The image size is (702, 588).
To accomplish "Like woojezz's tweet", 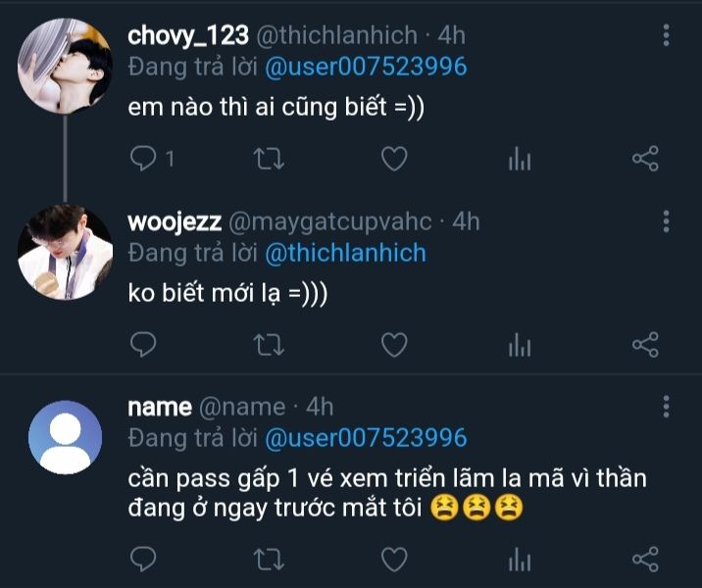I will click(393, 344).
